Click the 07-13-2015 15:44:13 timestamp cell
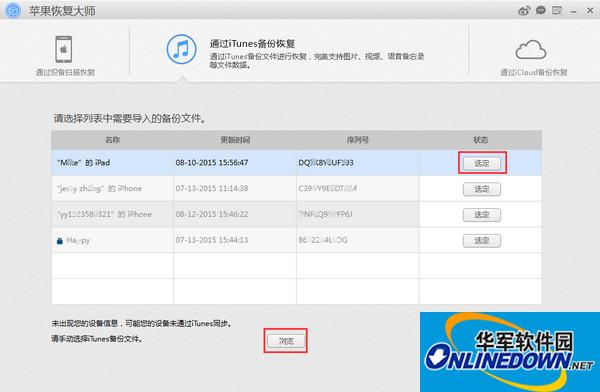This screenshot has height=392, width=600. coord(212,240)
